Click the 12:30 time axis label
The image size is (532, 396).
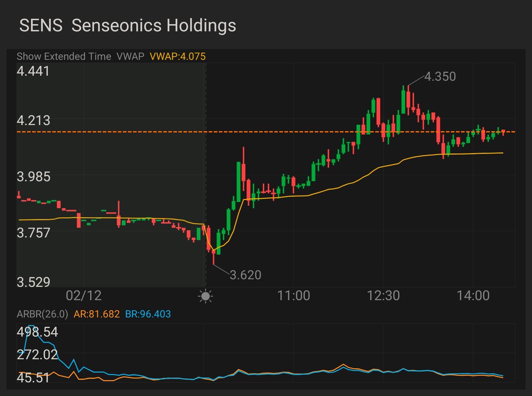(x=383, y=295)
